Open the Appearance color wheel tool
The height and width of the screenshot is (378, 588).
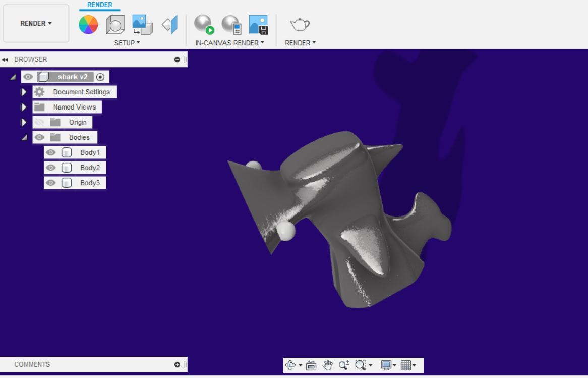88,25
